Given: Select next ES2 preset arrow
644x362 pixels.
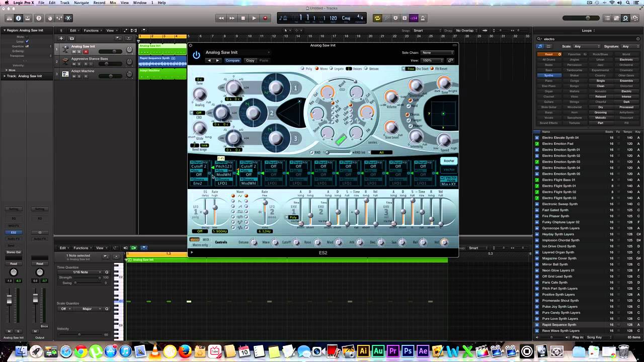Looking at the screenshot, I should (x=217, y=60).
